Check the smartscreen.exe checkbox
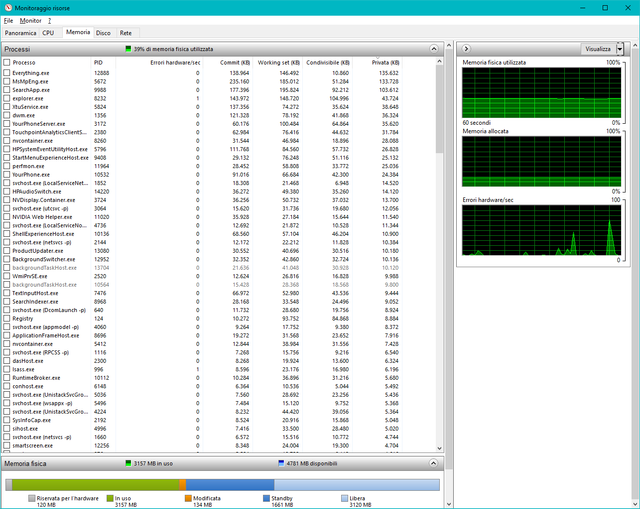640x509 pixels. (x=7, y=446)
